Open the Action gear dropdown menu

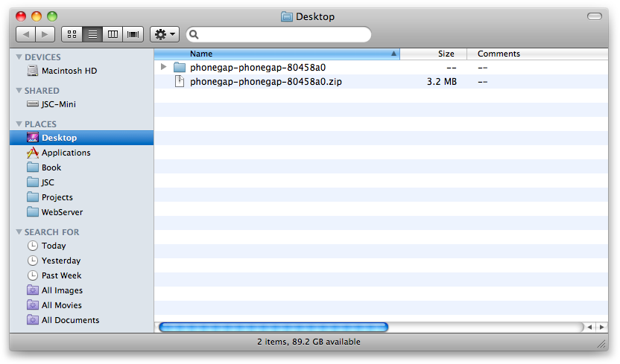[x=164, y=34]
